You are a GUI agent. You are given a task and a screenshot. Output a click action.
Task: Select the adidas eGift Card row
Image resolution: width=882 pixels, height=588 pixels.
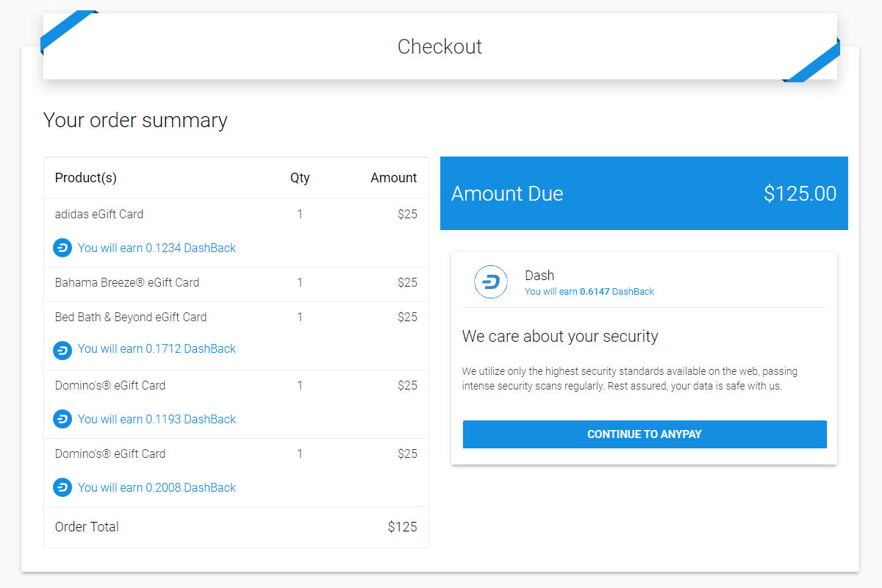pyautogui.click(x=236, y=233)
